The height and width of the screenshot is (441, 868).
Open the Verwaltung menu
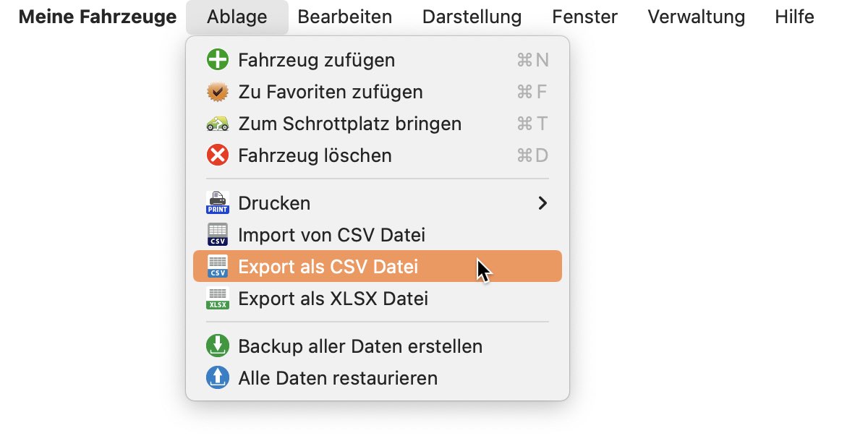[x=696, y=17]
